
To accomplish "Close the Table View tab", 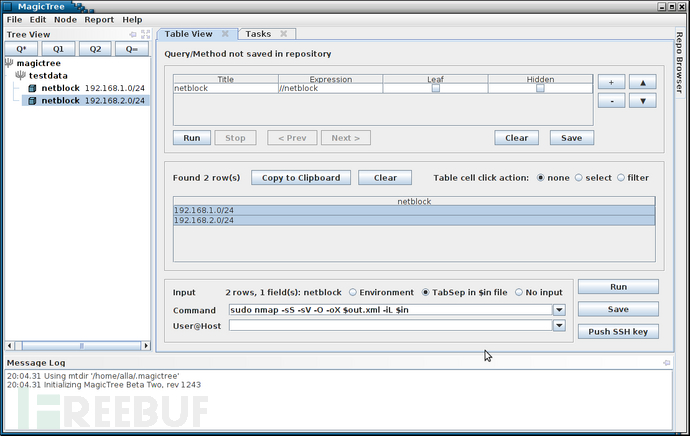I will tap(225, 34).
